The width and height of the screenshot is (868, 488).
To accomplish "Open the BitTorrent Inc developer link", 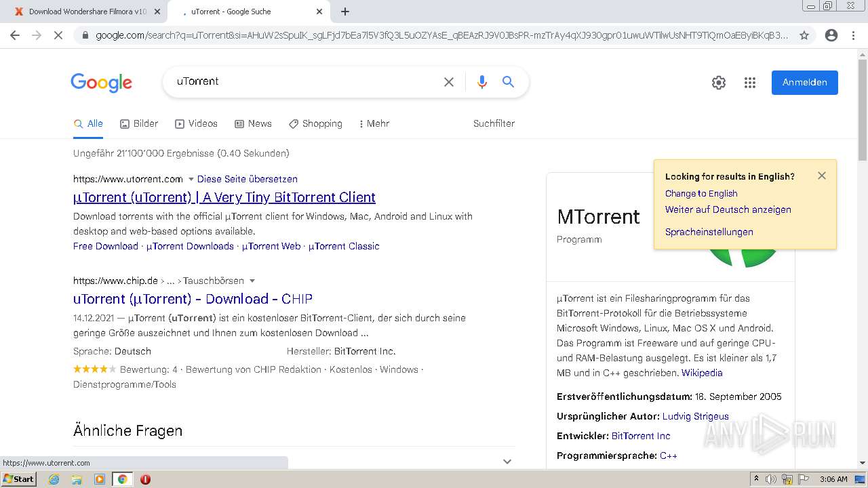I will pyautogui.click(x=641, y=436).
